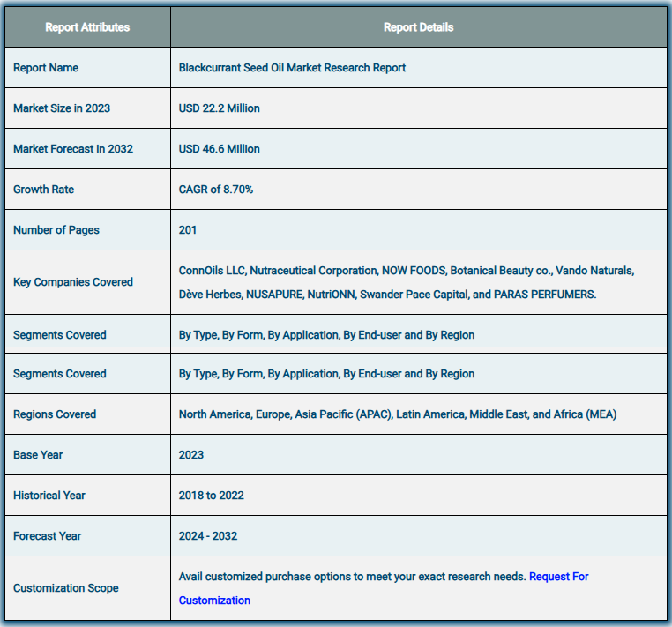
Task: Click the 'Market Forecast in 2032' label
Action: tap(73, 149)
